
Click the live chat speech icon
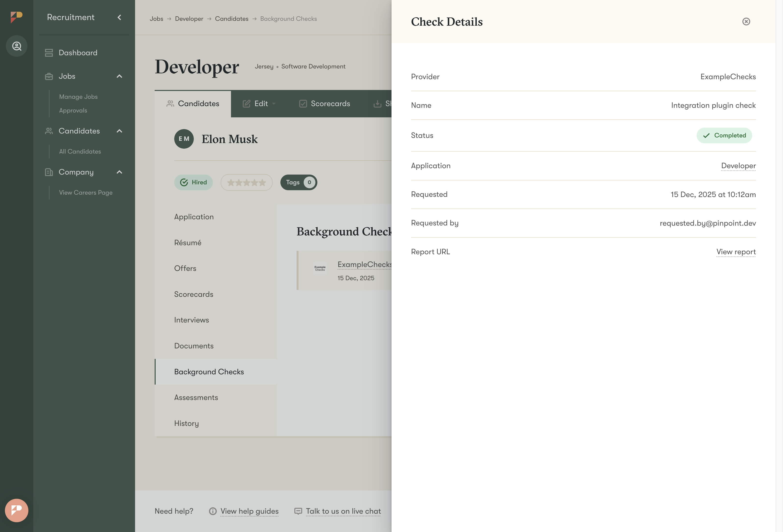click(x=298, y=511)
